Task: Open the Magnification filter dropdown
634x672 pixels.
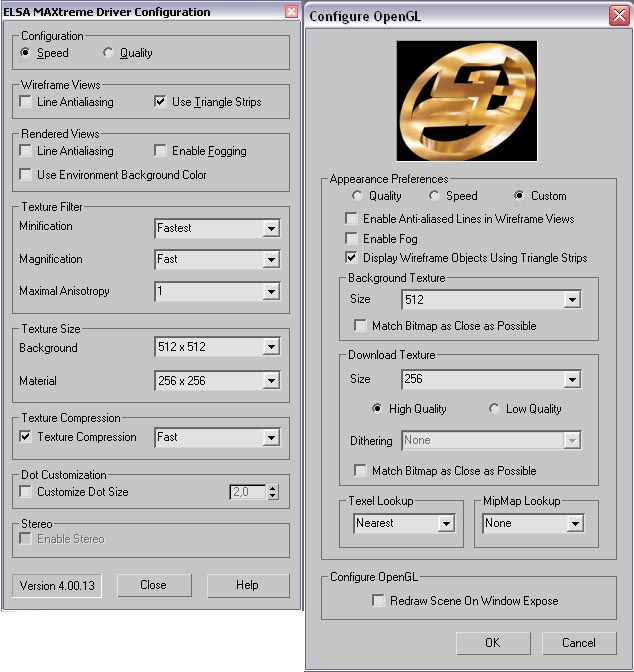Action: [217, 259]
